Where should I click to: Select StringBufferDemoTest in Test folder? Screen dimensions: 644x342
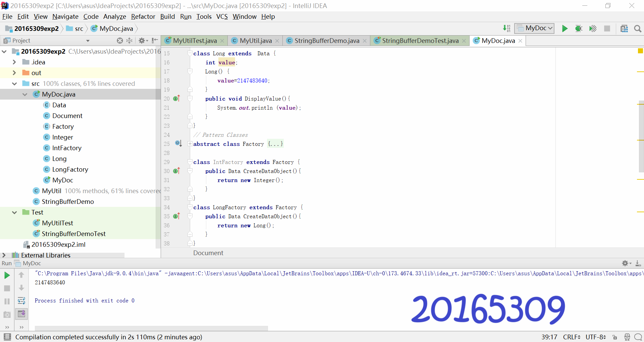point(73,234)
